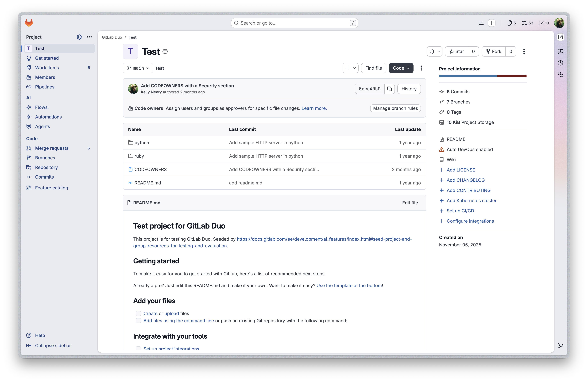Open the sidebar settings gear icon

click(79, 37)
